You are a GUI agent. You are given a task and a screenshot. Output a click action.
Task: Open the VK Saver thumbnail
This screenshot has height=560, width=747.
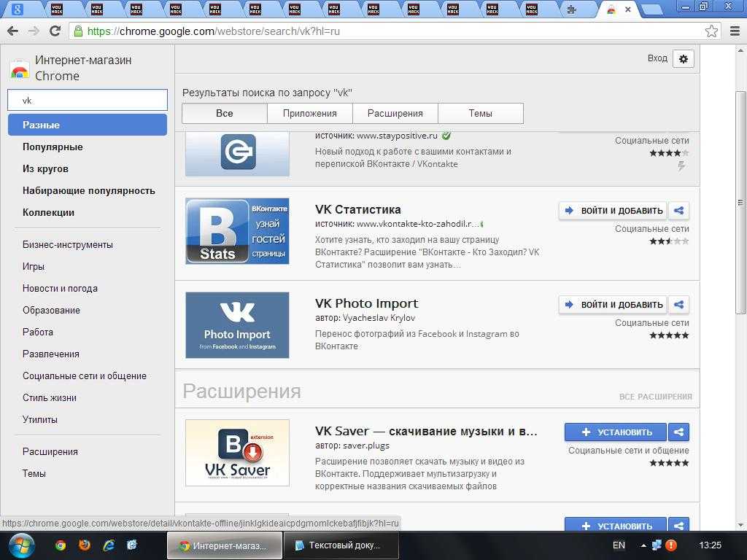(237, 453)
